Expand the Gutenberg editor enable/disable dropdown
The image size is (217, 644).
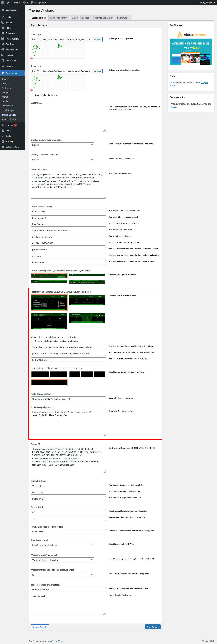point(62,145)
